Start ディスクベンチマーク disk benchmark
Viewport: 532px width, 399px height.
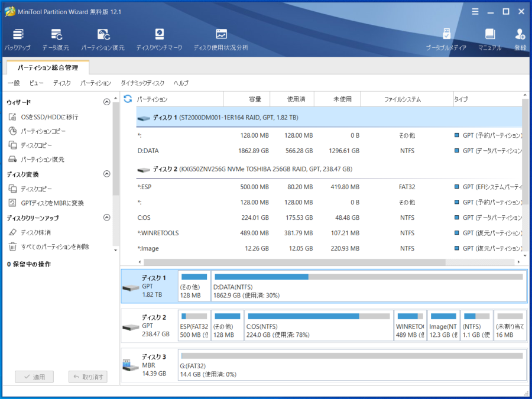[159, 39]
